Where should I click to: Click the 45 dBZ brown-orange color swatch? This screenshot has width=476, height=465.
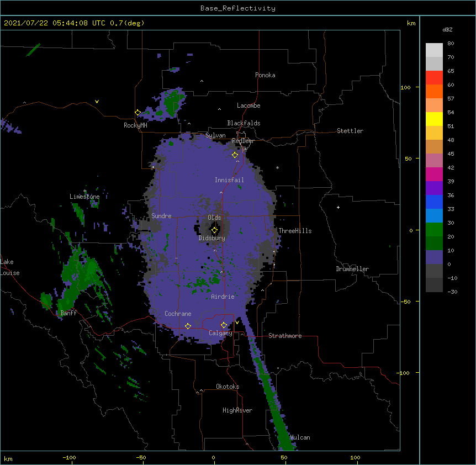[x=434, y=160]
